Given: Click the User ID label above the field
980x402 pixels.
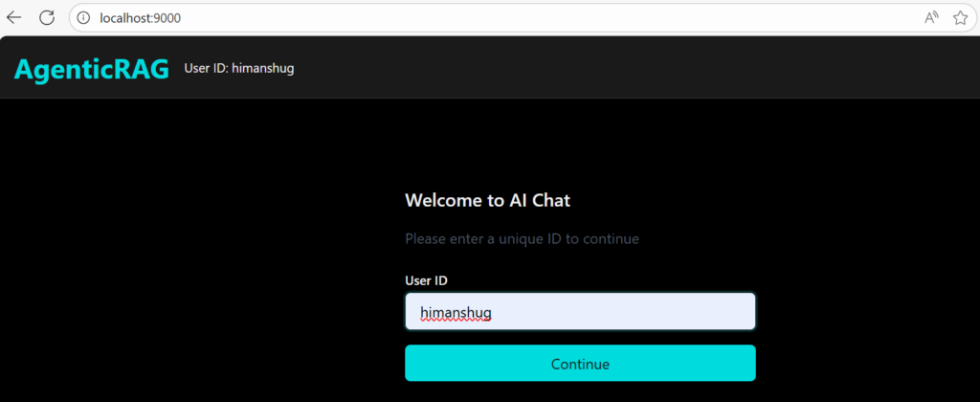Looking at the screenshot, I should (426, 280).
